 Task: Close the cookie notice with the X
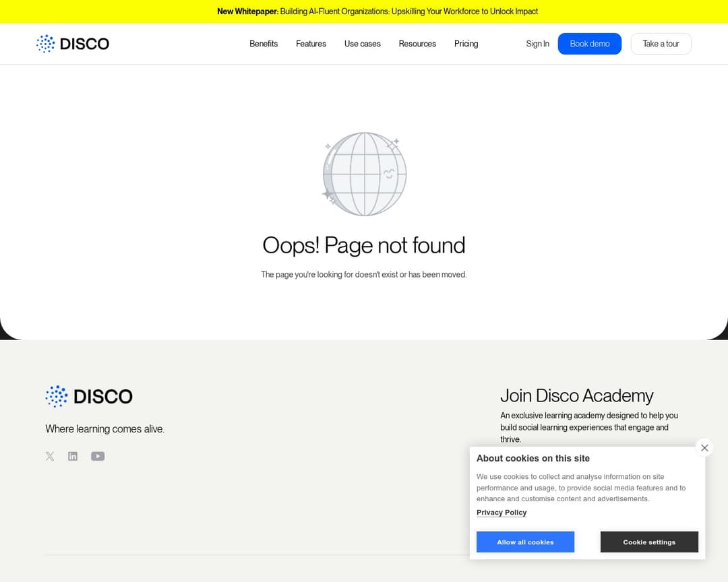(x=704, y=448)
